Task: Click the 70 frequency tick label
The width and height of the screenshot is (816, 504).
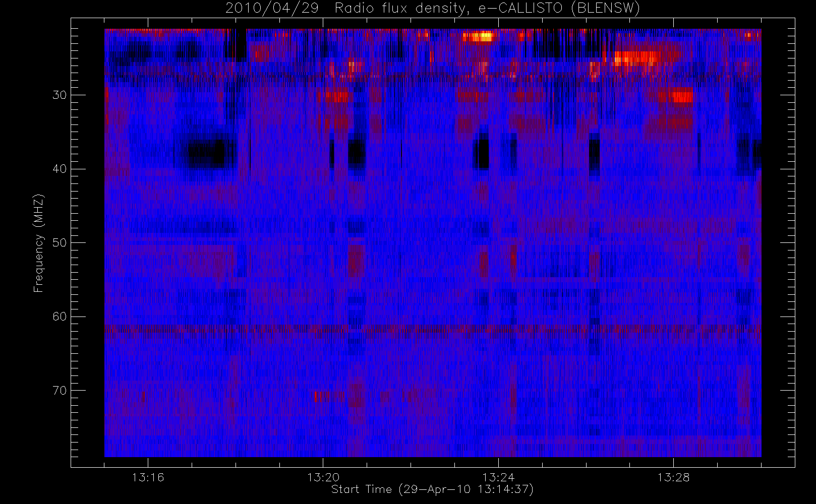Action: tap(59, 391)
